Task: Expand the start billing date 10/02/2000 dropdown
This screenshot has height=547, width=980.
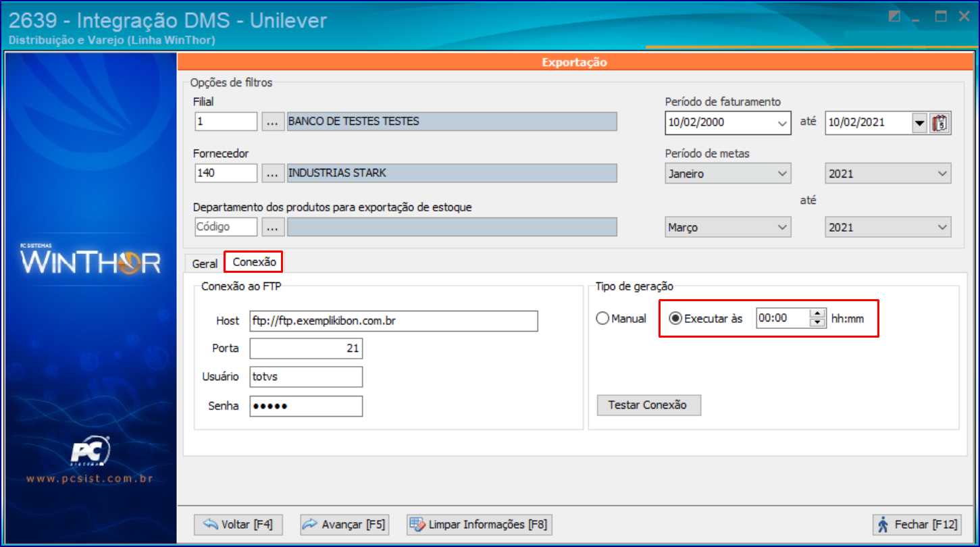Action: click(782, 124)
